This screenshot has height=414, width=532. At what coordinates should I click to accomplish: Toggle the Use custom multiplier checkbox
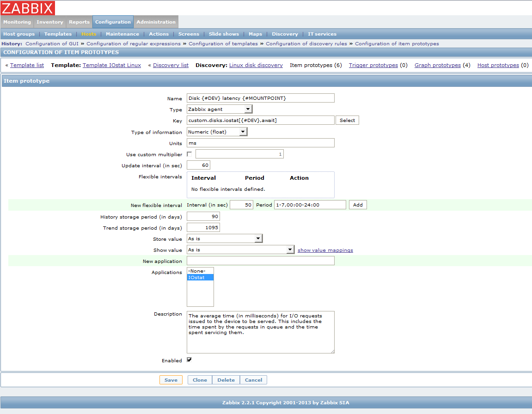190,154
